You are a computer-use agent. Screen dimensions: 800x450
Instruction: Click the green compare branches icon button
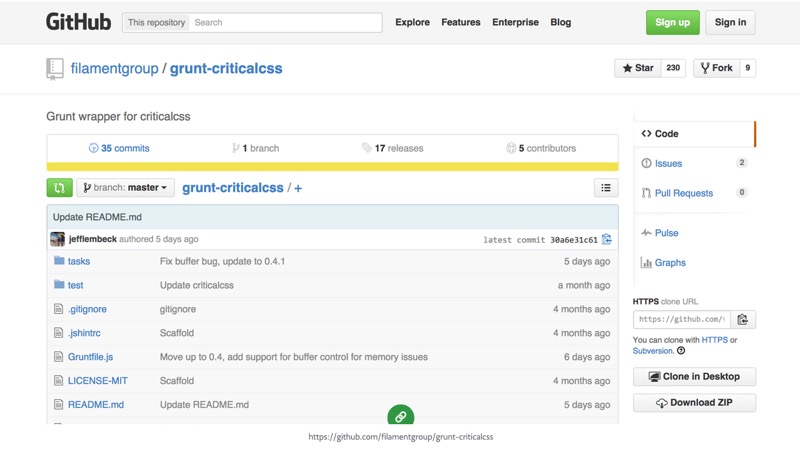point(59,188)
